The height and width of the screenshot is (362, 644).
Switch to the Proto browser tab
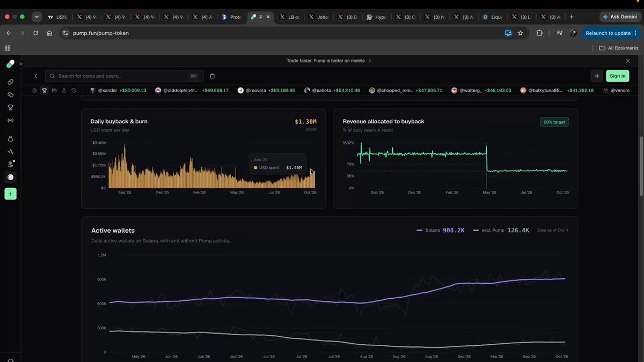[232, 17]
